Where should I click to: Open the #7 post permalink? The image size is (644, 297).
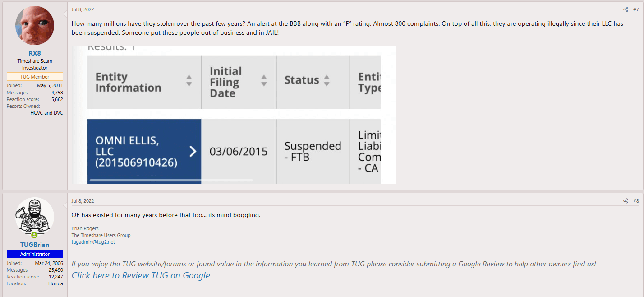point(636,9)
